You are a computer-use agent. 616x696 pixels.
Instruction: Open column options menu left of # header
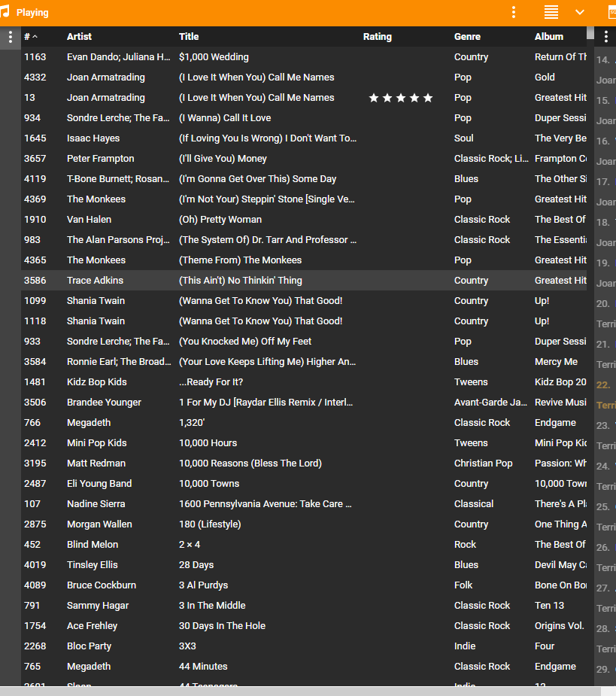[x=10, y=37]
